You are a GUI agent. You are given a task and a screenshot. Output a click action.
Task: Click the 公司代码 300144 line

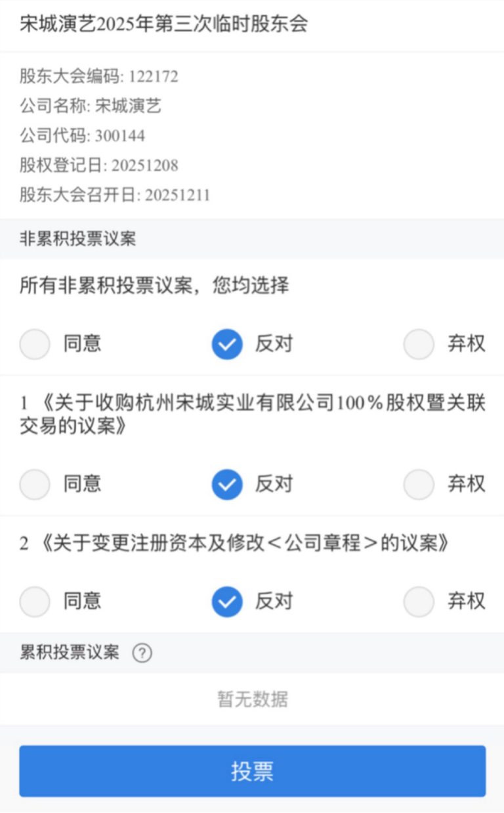(82, 136)
